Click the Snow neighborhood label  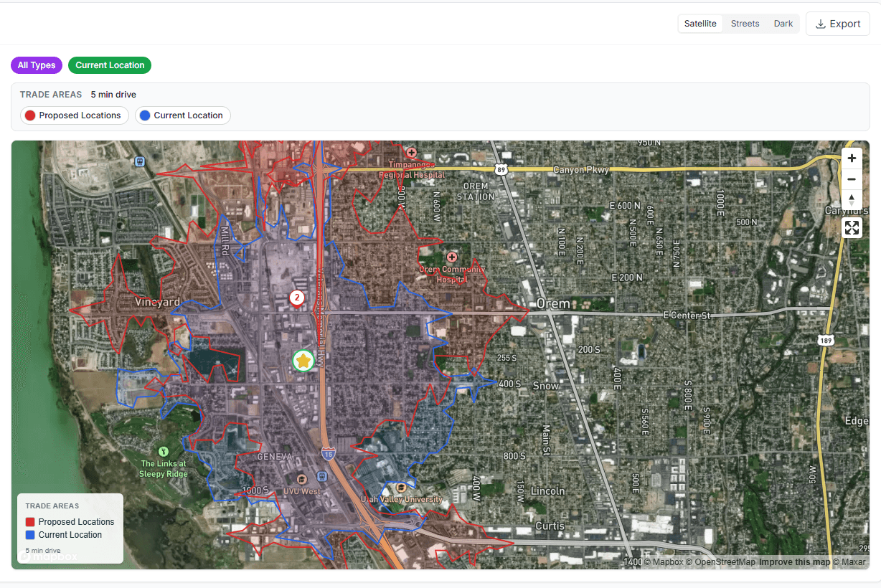pyautogui.click(x=546, y=386)
